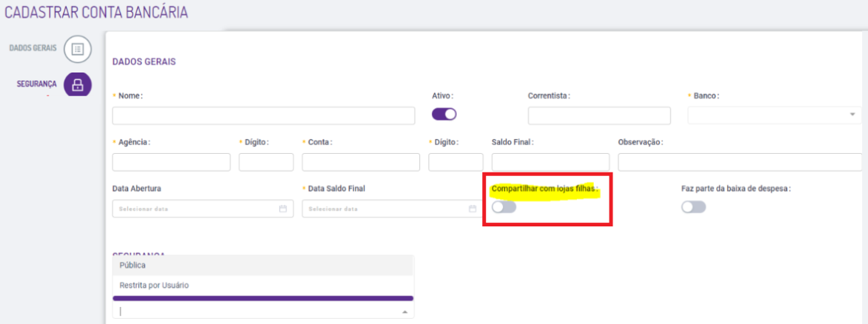This screenshot has height=324, width=868.
Task: Click the Observação text field
Action: click(741, 162)
